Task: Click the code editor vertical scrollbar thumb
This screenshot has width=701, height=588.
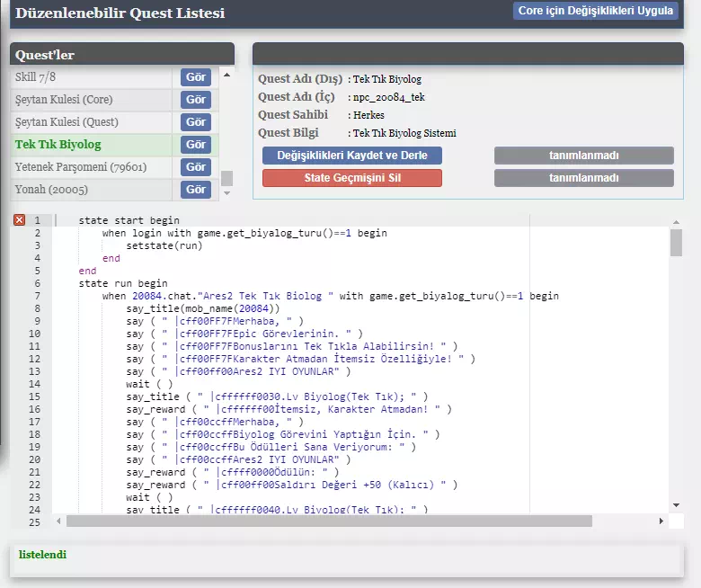Action: pos(676,243)
